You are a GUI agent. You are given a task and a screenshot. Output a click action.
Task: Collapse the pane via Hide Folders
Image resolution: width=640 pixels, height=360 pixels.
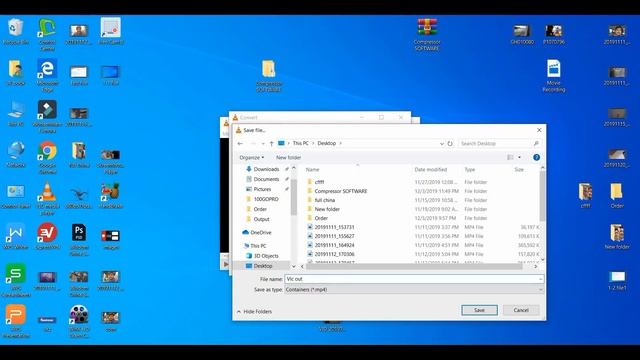point(254,311)
